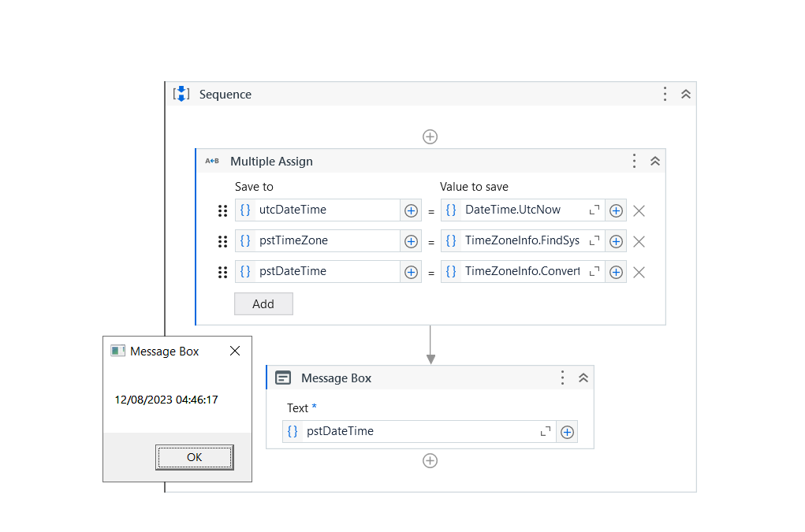Collapse the Message Box activity

tap(583, 378)
